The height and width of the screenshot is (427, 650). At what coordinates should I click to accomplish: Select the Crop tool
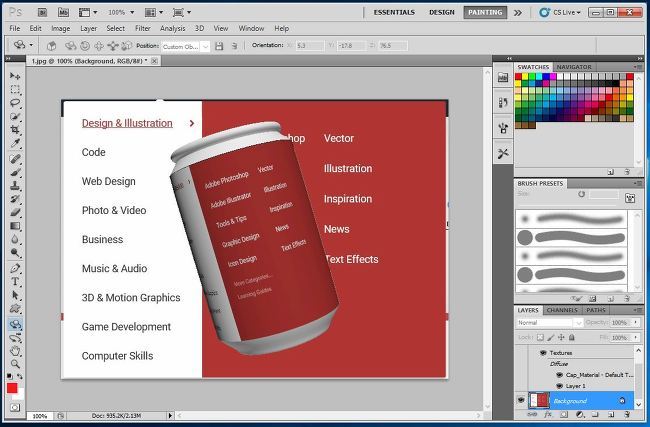(x=15, y=130)
